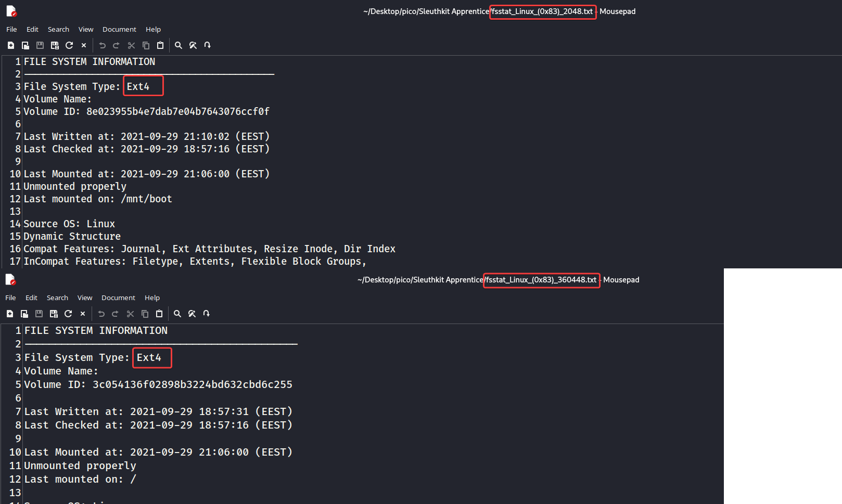
Task: Click Paste icon in the 360448.txt window
Action: [x=159, y=314]
